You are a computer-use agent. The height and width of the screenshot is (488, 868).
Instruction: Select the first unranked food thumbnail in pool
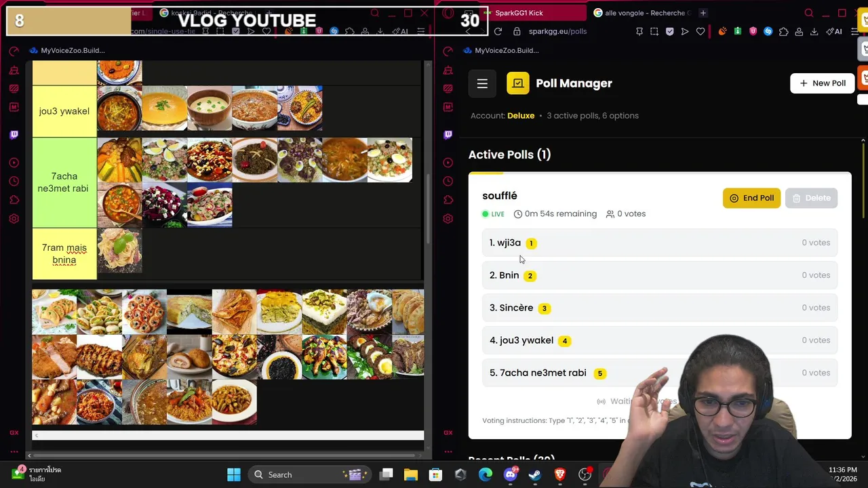click(54, 312)
